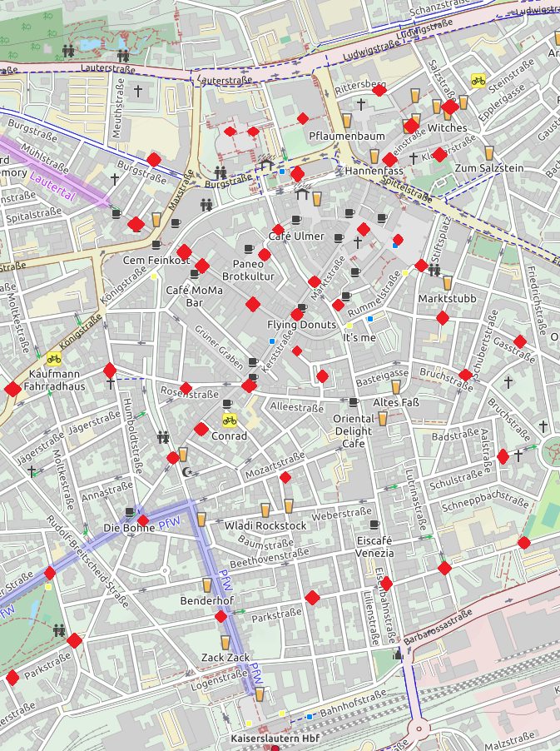The image size is (560, 751).
Task: Open the Eiscafé Venezia café icon
Action: click(x=374, y=525)
